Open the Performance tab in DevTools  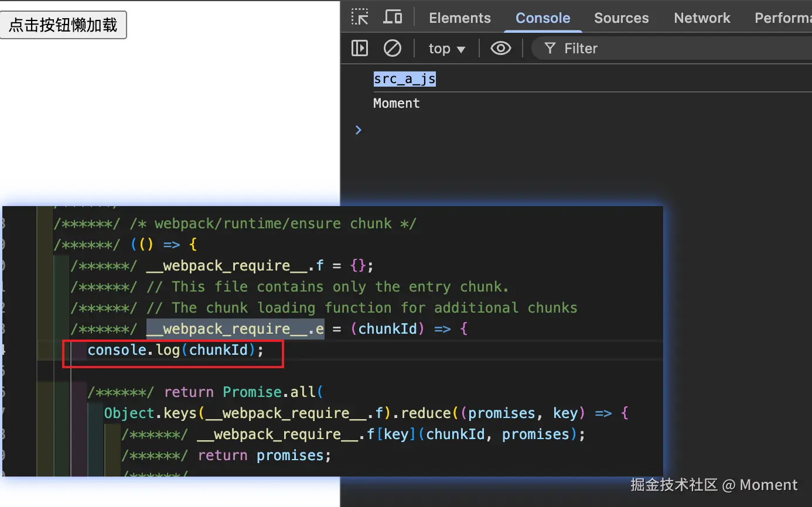click(783, 18)
